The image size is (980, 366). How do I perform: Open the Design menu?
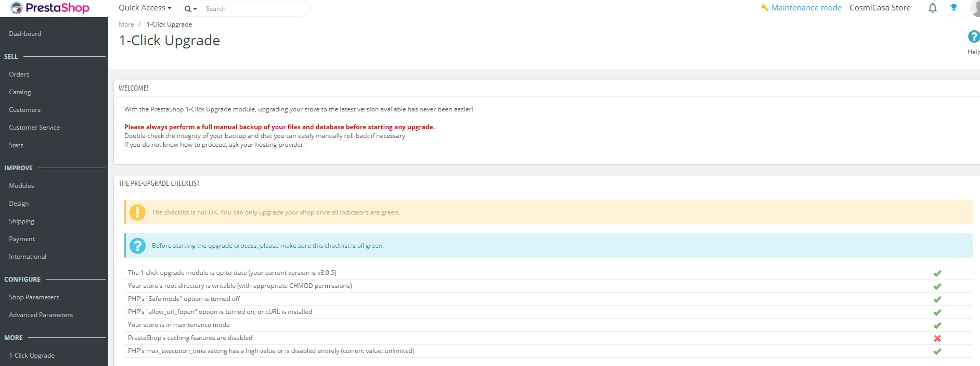(19, 204)
